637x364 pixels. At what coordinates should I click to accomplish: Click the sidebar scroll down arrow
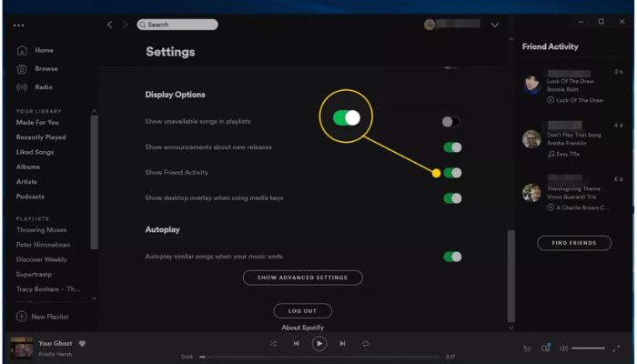[x=95, y=298]
